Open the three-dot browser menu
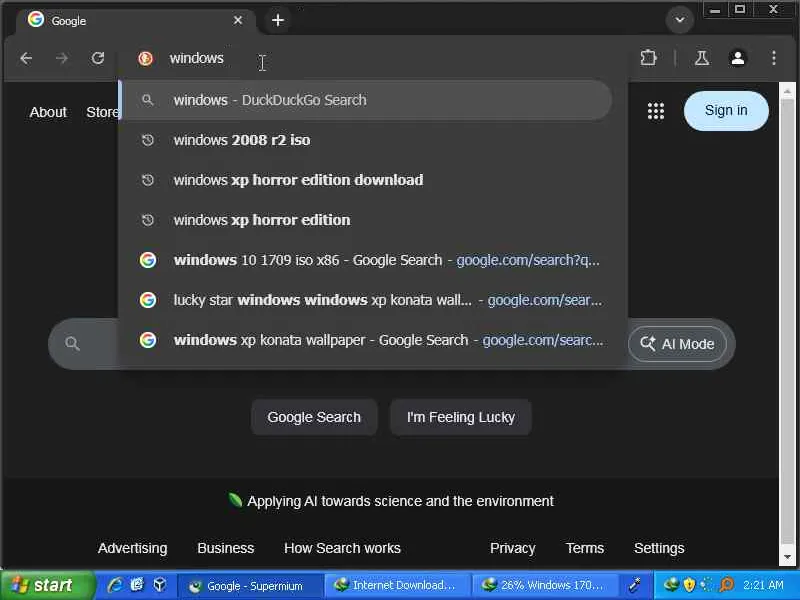Screen dimensions: 800x600 click(774, 58)
